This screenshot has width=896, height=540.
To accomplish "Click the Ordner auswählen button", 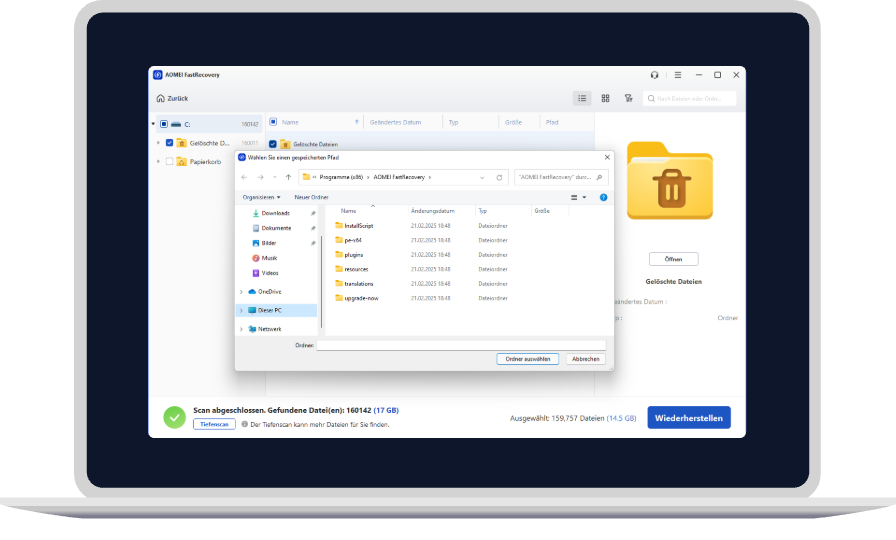I will pyautogui.click(x=527, y=359).
